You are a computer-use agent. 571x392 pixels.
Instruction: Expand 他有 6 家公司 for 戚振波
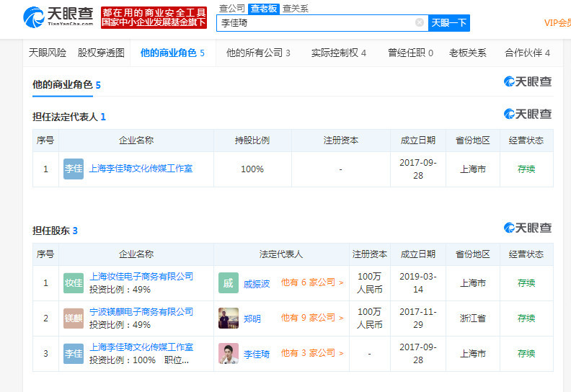(312, 282)
